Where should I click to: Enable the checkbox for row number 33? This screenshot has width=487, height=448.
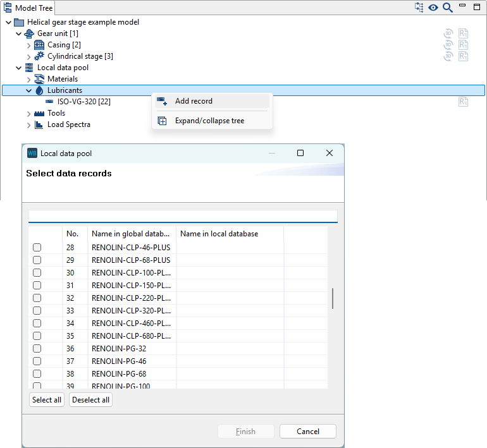pyautogui.click(x=37, y=311)
